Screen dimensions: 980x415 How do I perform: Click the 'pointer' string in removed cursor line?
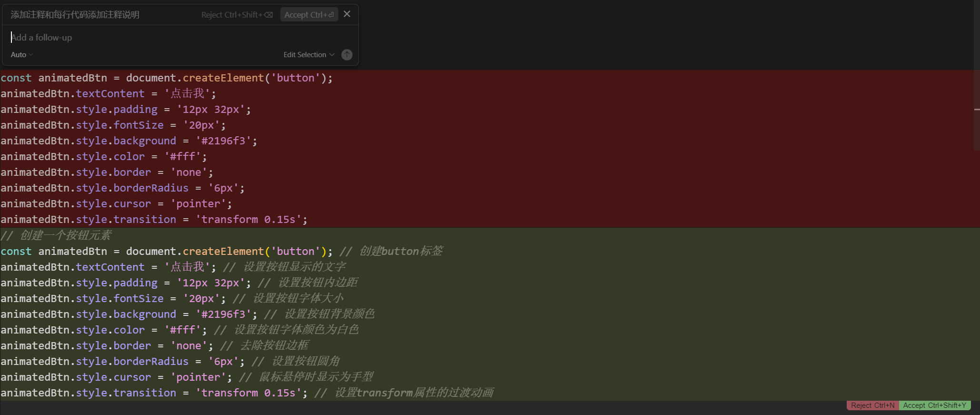point(198,204)
